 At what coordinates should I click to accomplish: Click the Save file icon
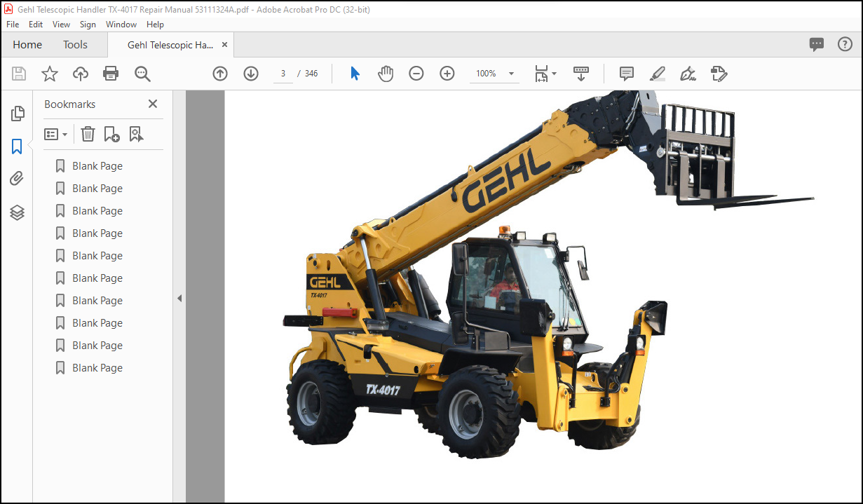point(19,74)
